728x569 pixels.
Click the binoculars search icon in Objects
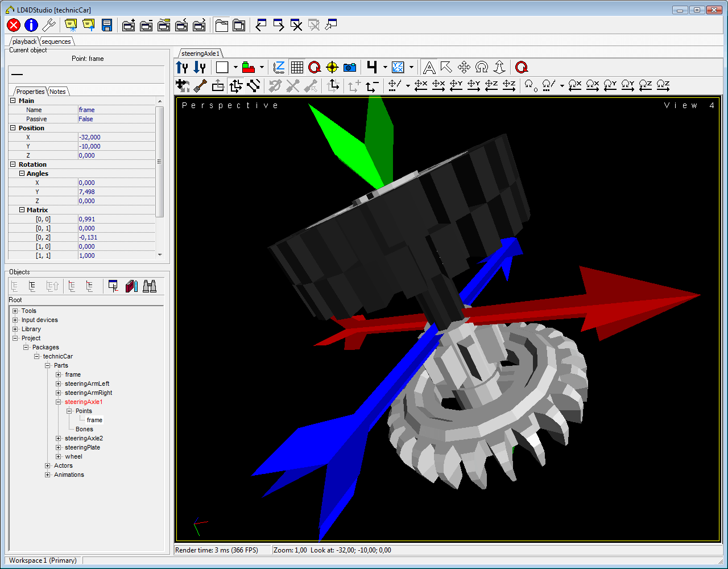point(150,286)
